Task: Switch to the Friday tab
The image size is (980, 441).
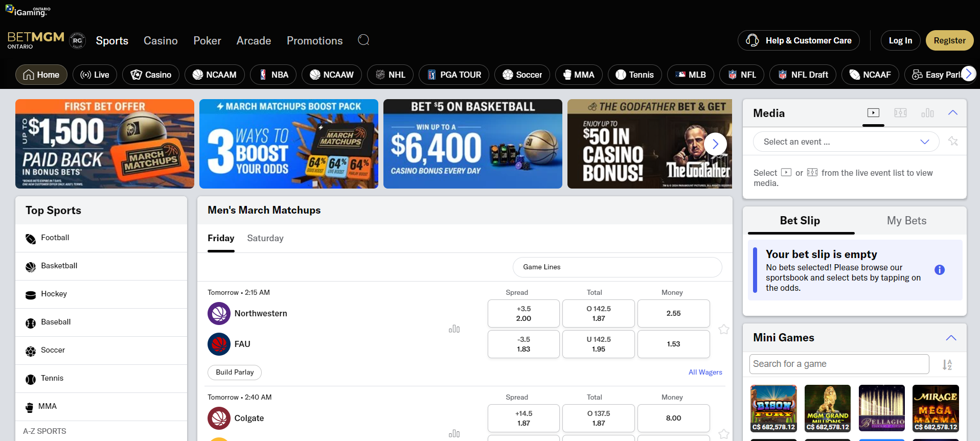Action: coord(221,238)
